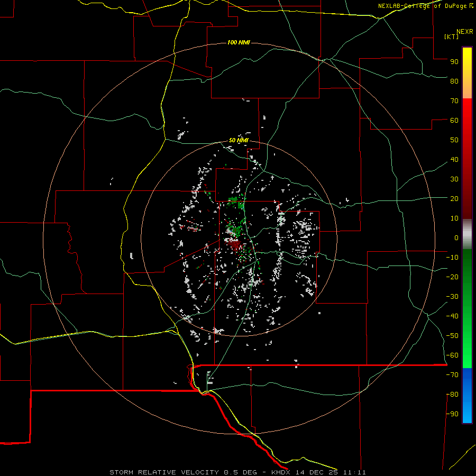Click the "0.5 DEG" elevation angle text
The image size is (476, 476).
click(x=240, y=472)
